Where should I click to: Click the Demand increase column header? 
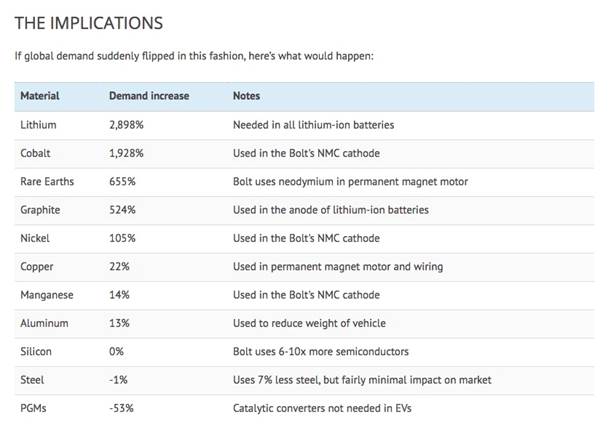148,96
